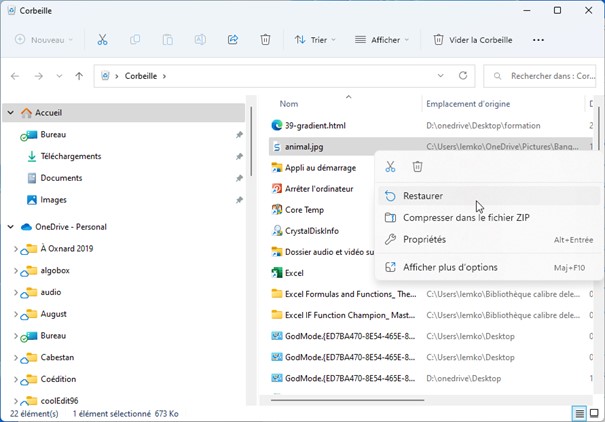The image size is (605, 422).
Task: Click the Vider la Corbeille button
Action: 472,40
